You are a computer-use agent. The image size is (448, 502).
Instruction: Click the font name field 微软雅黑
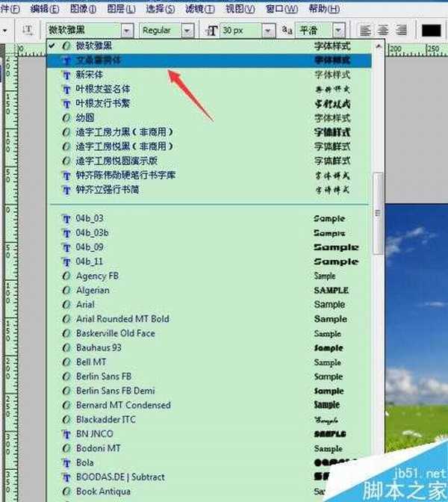(84, 31)
